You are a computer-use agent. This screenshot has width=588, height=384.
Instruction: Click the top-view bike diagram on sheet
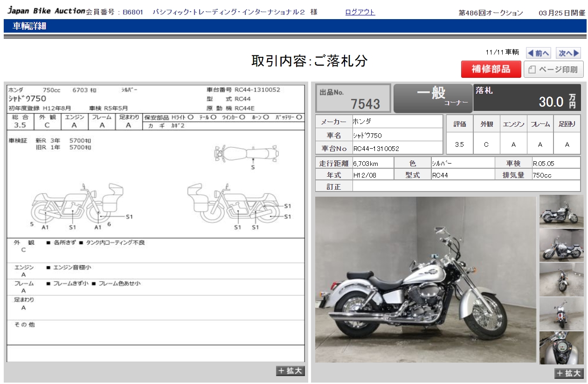(x=247, y=153)
